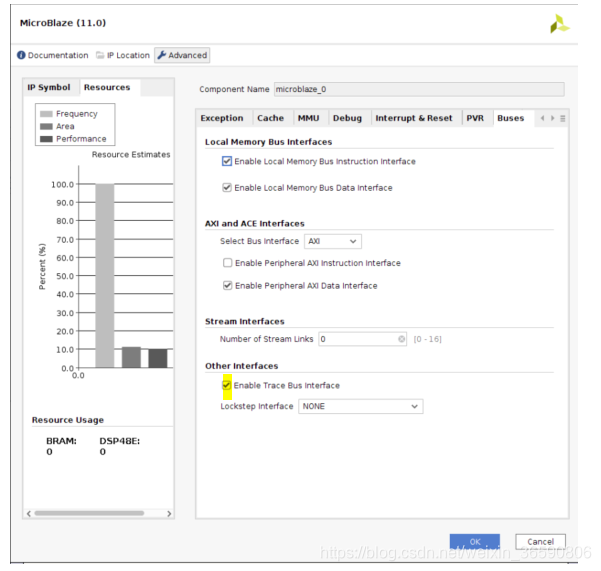Click the 'DSP48E:' usage label
This screenshot has height=571, width=601.
[x=120, y=441]
